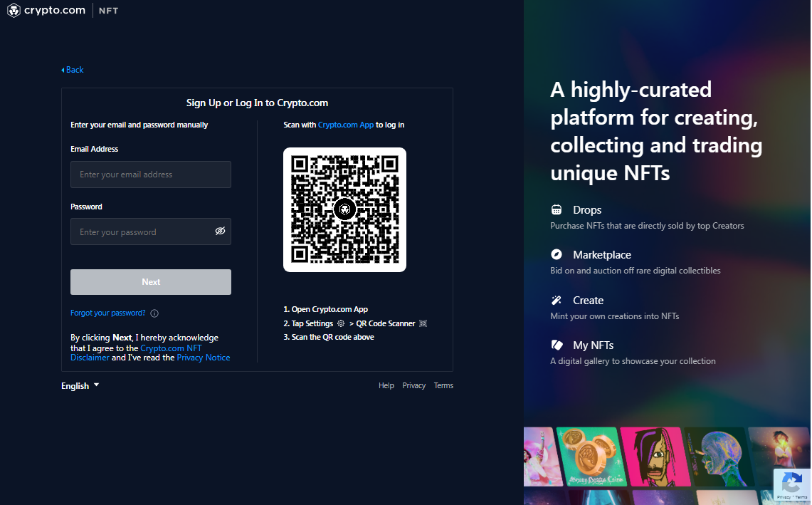Select the Marketplace heading text

602,254
